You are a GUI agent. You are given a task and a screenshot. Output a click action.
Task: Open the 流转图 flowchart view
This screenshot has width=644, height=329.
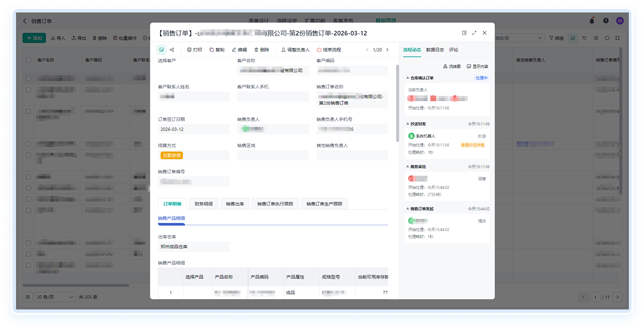pos(452,66)
